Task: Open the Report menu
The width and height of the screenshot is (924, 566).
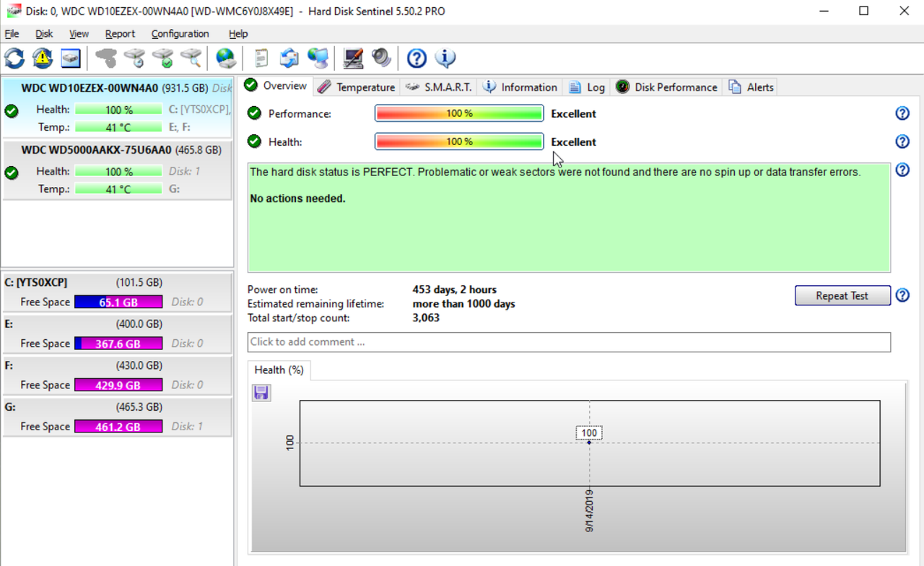Action: (120, 34)
